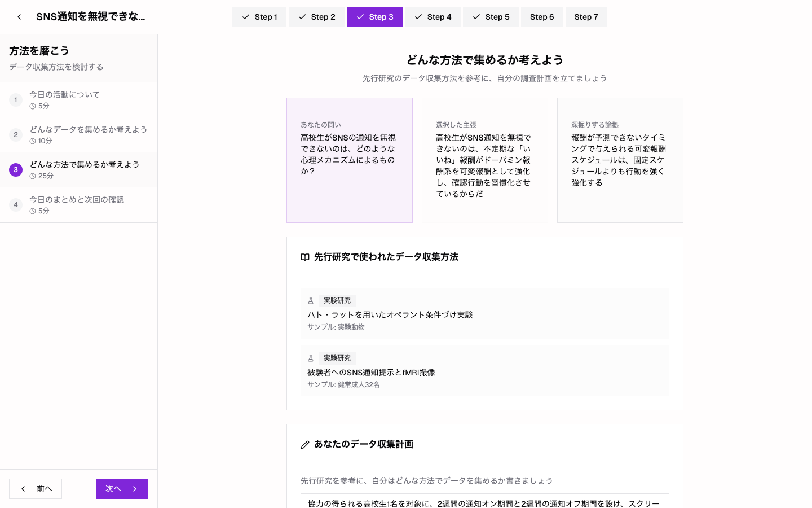Click ハト・ラットを用いたオペラント条件づけ実験 entry
The image size is (812, 508).
click(485, 313)
